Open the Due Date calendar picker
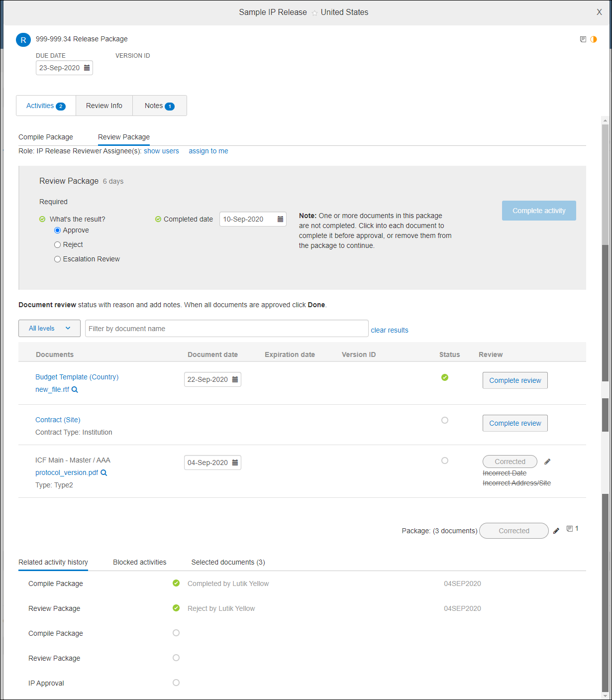612x700 pixels. pyautogui.click(x=87, y=67)
